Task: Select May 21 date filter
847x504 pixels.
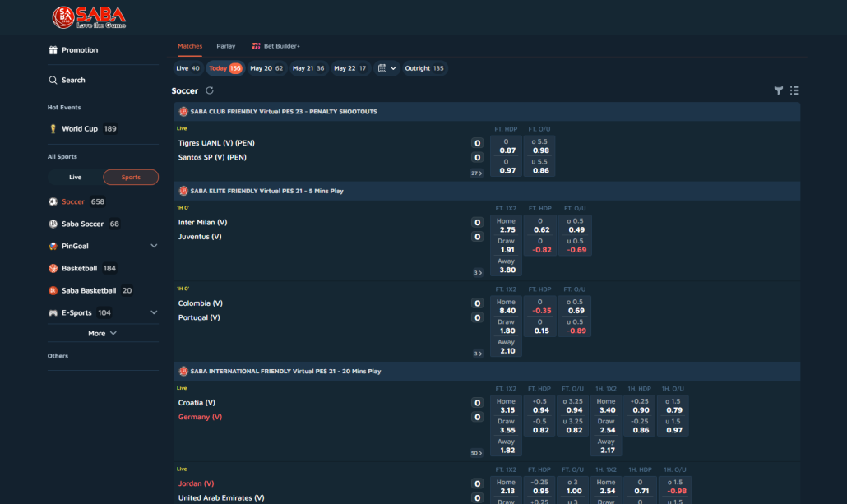Action: click(308, 68)
